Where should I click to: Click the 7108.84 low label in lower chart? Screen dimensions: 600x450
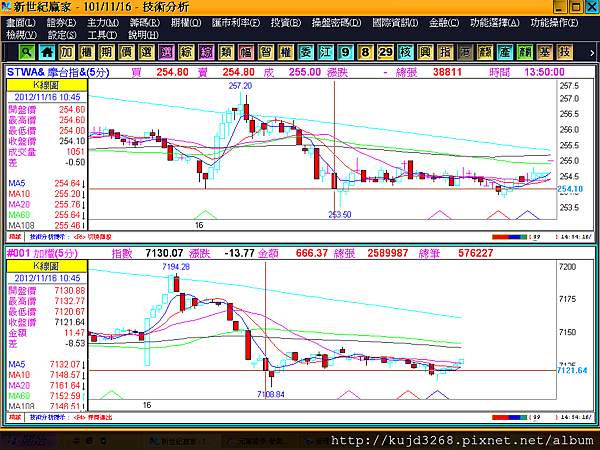point(271,394)
